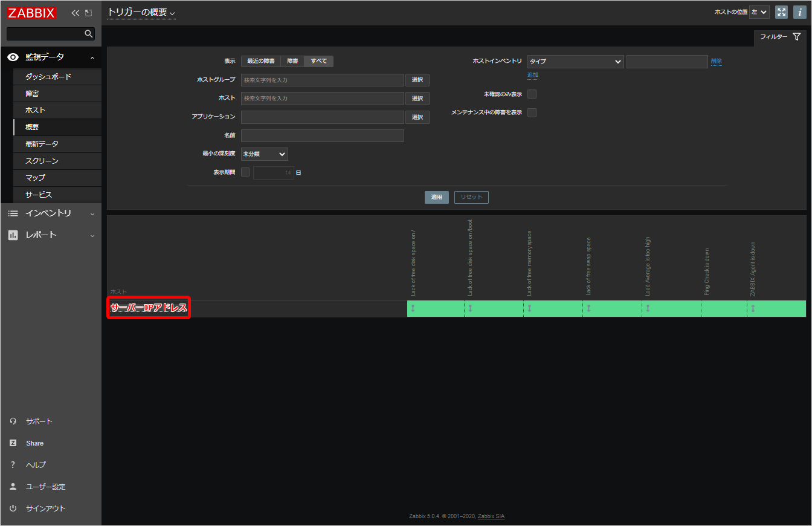
Task: Click the 追加 link under host inventory
Action: [532, 74]
